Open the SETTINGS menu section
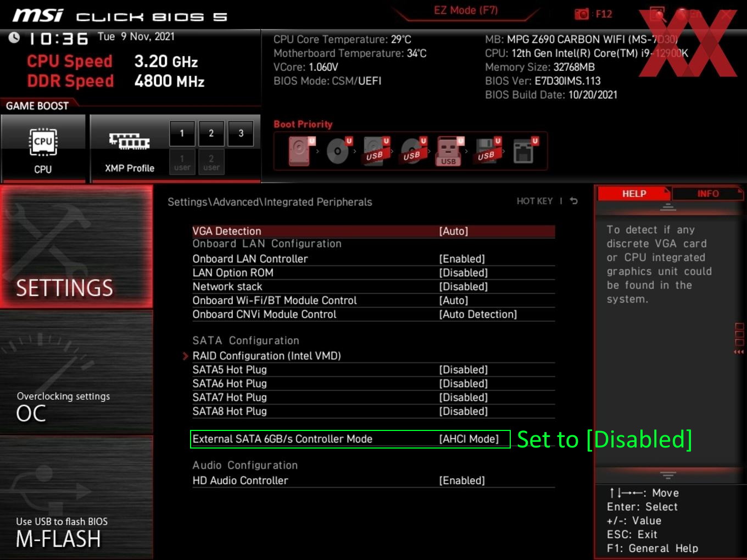747x560 pixels. pyautogui.click(x=76, y=247)
